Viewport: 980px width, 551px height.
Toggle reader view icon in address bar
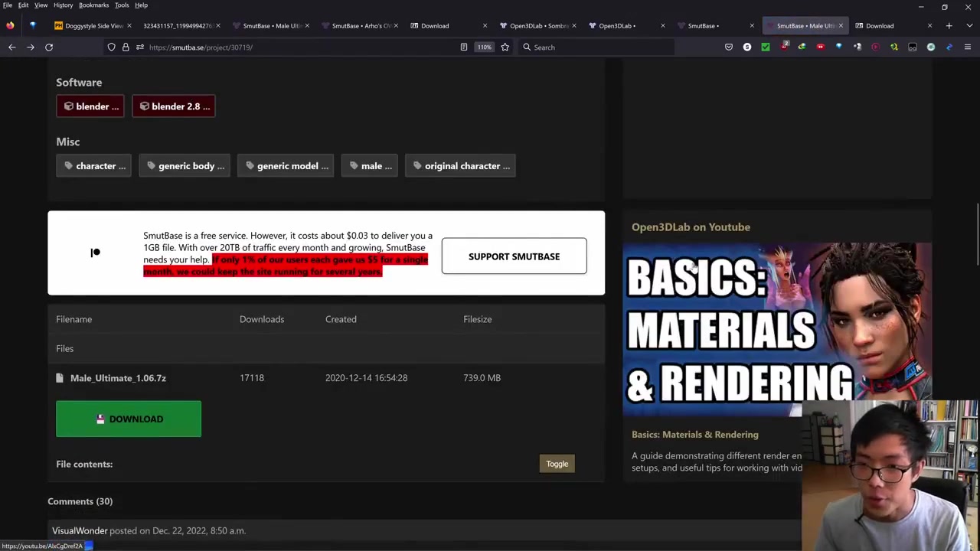point(463,47)
